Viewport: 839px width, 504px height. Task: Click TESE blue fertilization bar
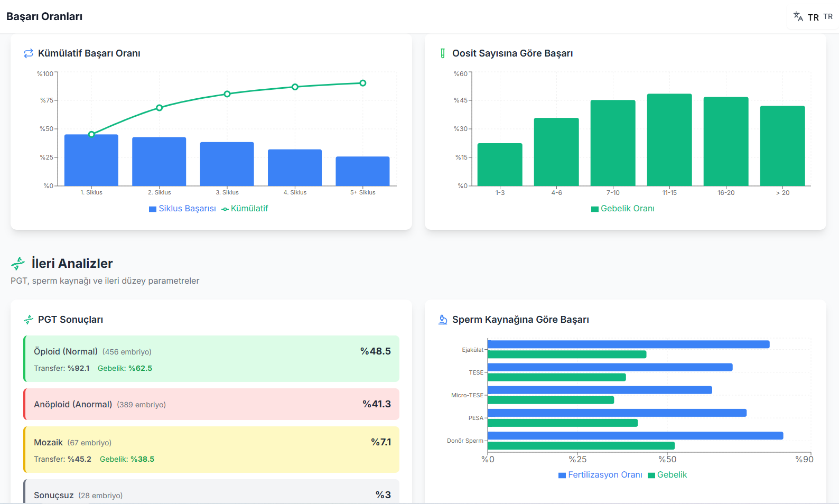pos(610,367)
